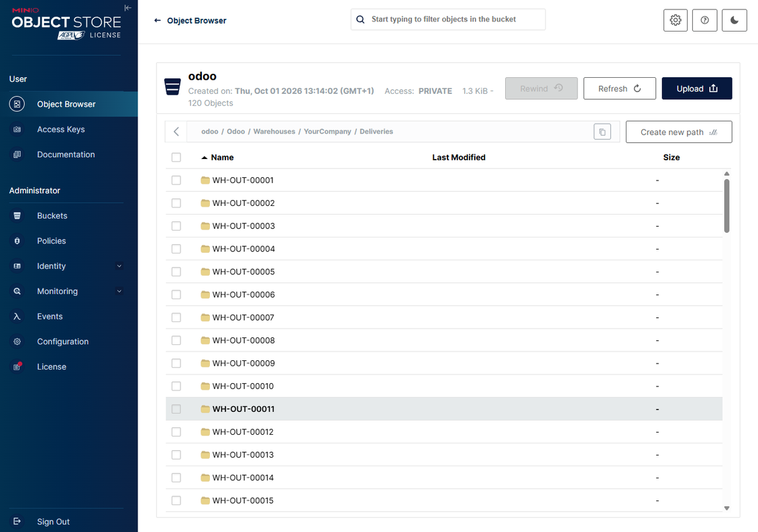This screenshot has height=532, width=758.
Task: Expand the Identity submenu chevron
Action: (119, 266)
